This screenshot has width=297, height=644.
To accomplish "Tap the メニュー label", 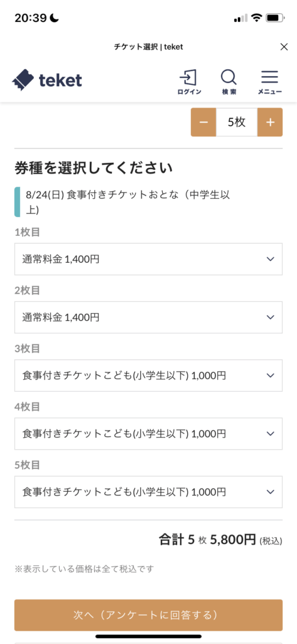I will pos(270,92).
